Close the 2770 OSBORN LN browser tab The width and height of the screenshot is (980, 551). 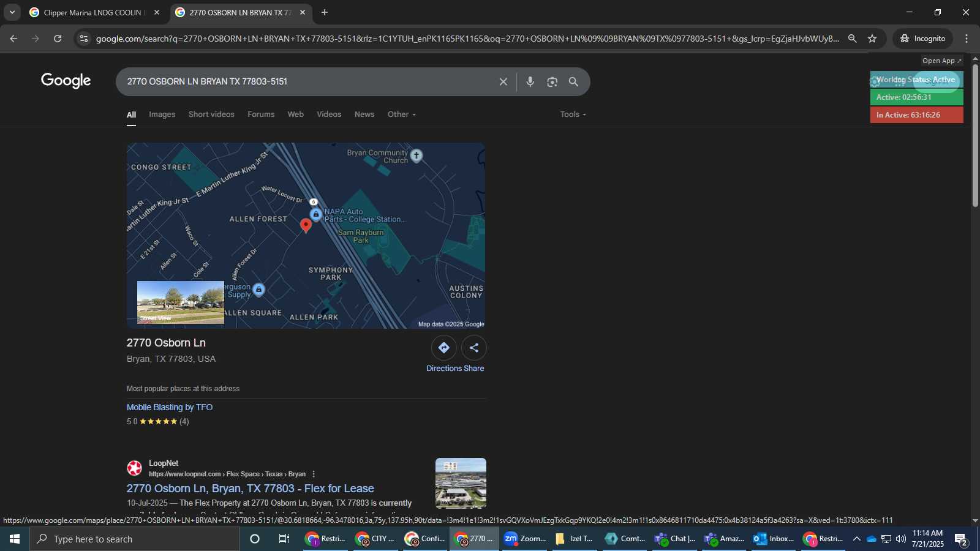[303, 12]
